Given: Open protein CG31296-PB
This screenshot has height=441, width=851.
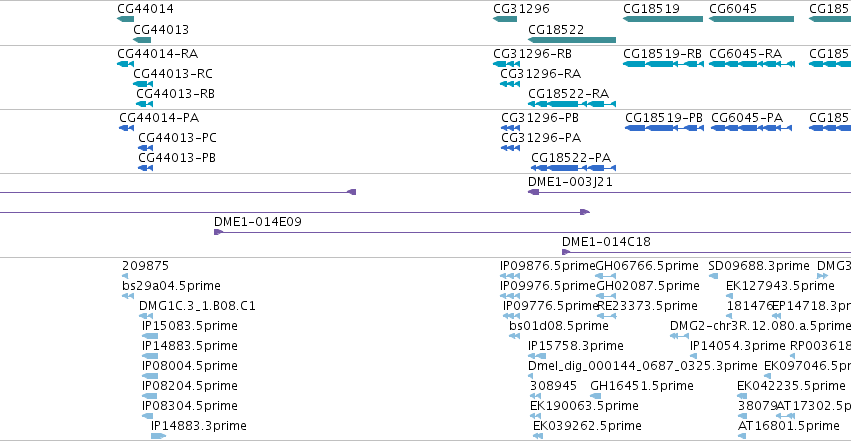Looking at the screenshot, I should [x=510, y=128].
